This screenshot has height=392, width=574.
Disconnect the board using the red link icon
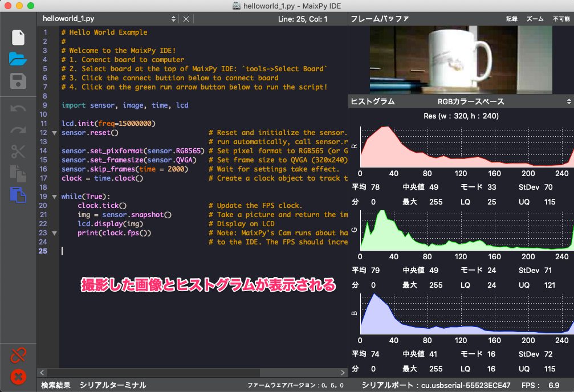[18, 356]
